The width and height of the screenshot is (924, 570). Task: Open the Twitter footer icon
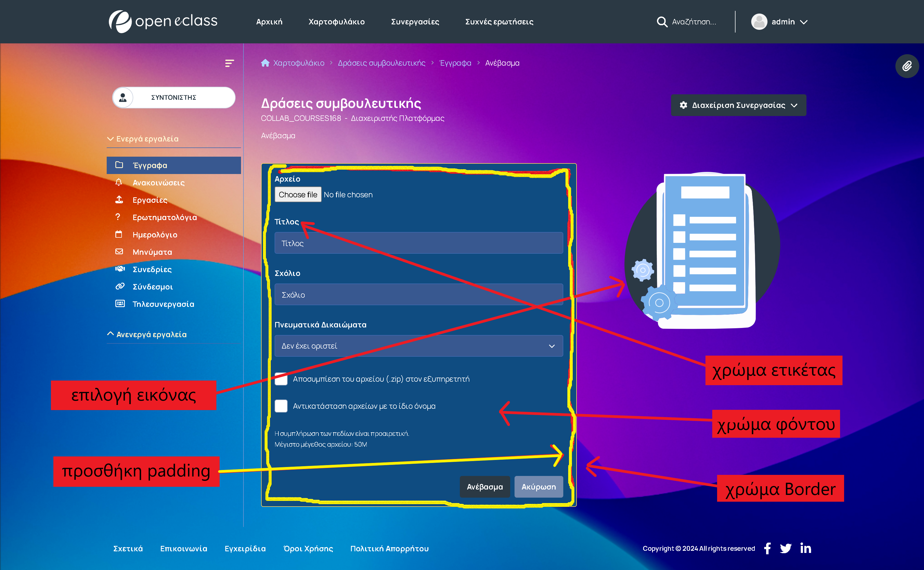[786, 549]
